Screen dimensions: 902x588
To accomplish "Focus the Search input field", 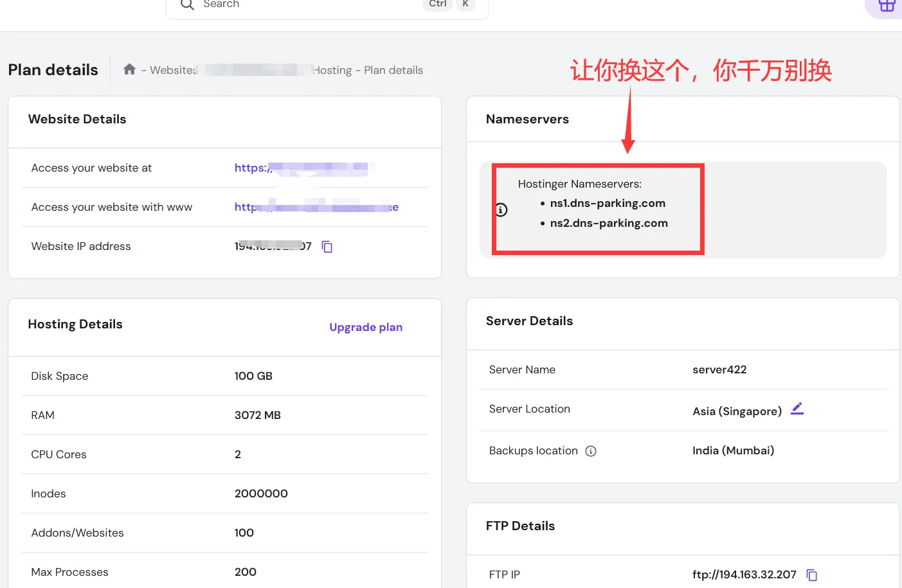I will [x=309, y=4].
